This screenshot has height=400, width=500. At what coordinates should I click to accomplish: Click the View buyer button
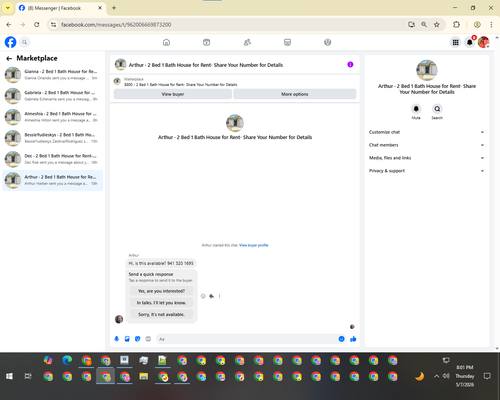coord(173,94)
